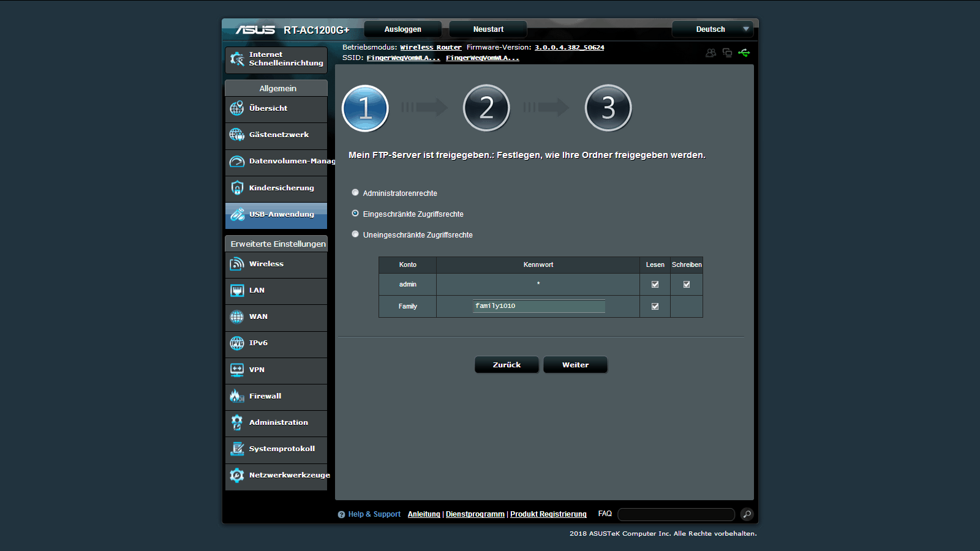Click the Family password input field
This screenshot has height=551, width=980.
click(539, 306)
